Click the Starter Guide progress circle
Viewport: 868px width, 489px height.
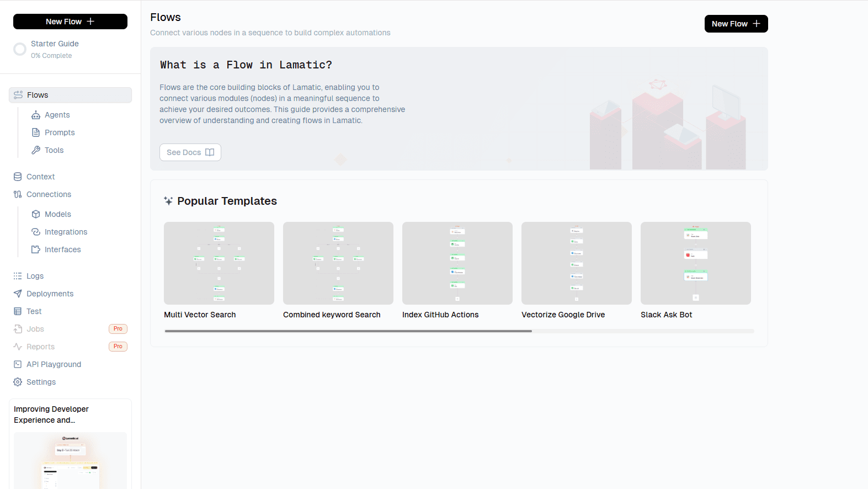[x=20, y=49]
